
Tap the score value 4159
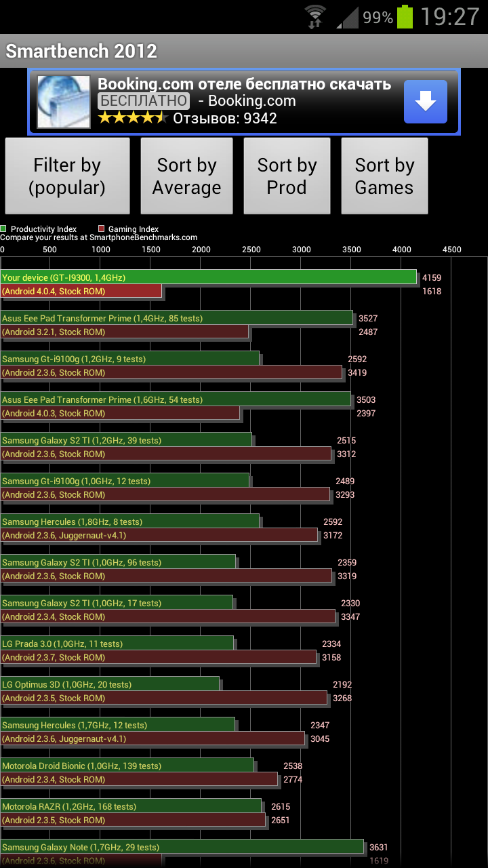click(432, 277)
